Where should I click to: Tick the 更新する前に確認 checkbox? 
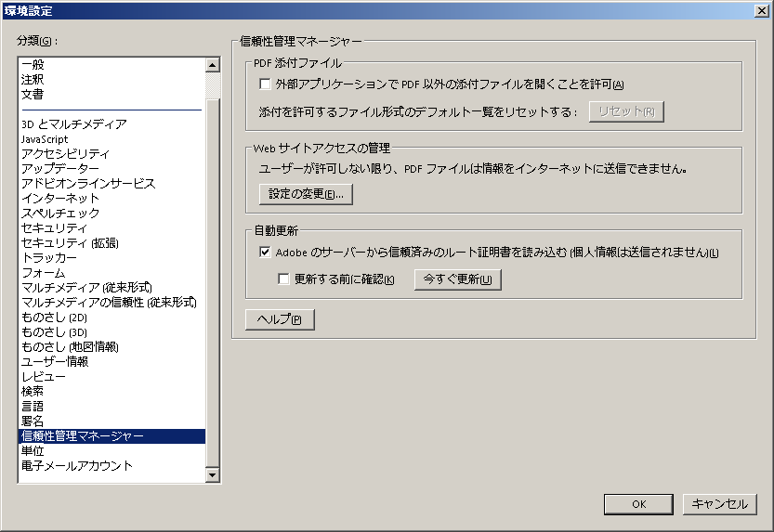coord(283,279)
